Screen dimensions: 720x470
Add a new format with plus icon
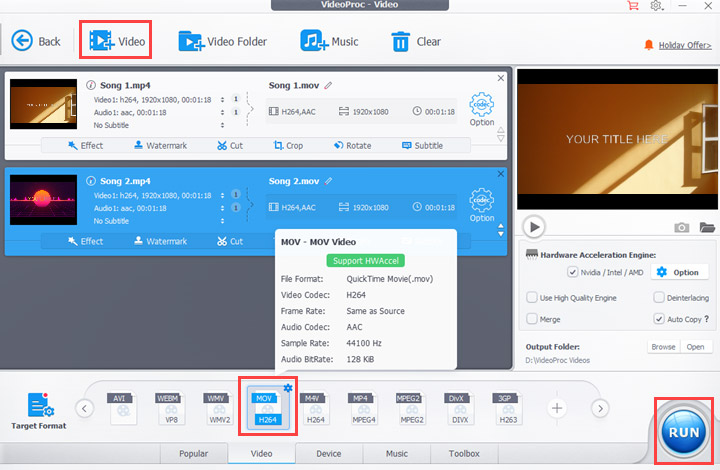pos(557,408)
